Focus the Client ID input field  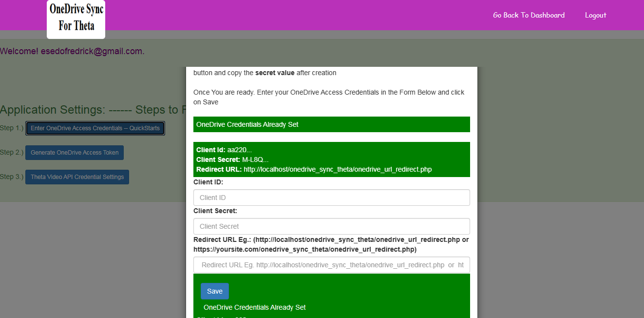[x=332, y=198]
